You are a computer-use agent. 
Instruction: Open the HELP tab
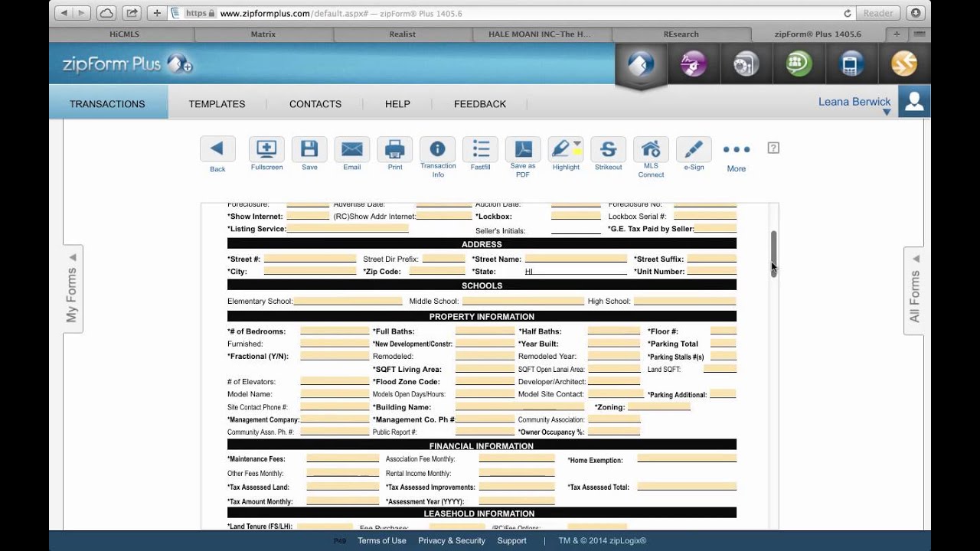click(397, 103)
